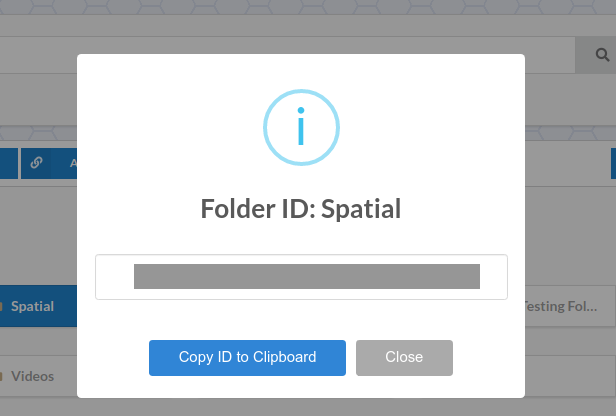The height and width of the screenshot is (416, 616).
Task: Click the search magnifier icon
Action: click(602, 55)
